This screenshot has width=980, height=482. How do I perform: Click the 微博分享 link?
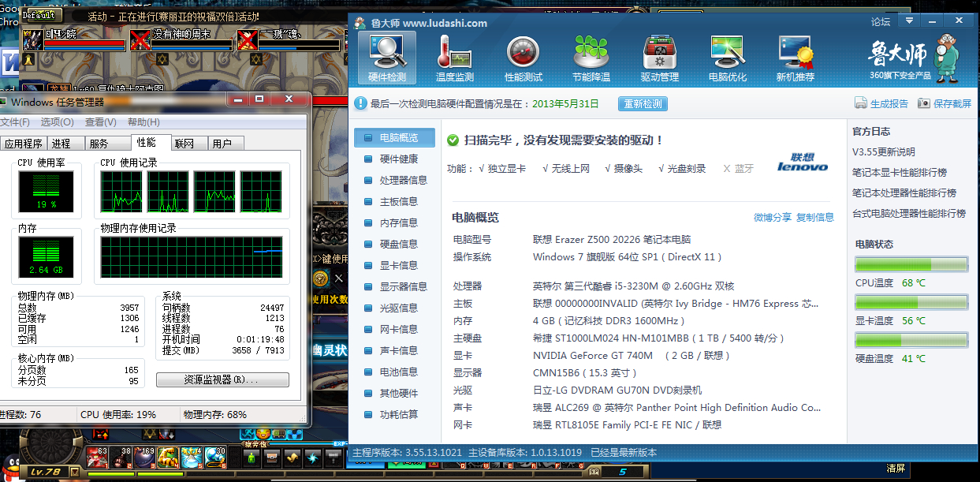pos(773,218)
